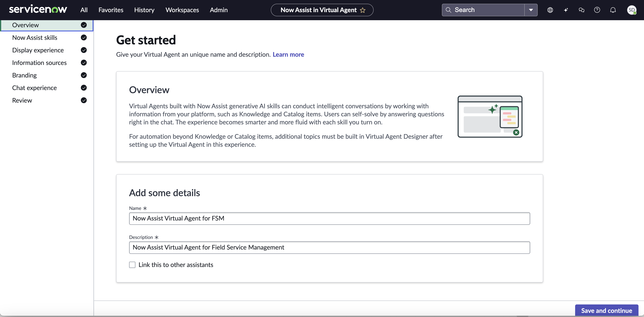The height and width of the screenshot is (317, 644).
Task: Open the globe scope selector icon
Action: pyautogui.click(x=550, y=10)
